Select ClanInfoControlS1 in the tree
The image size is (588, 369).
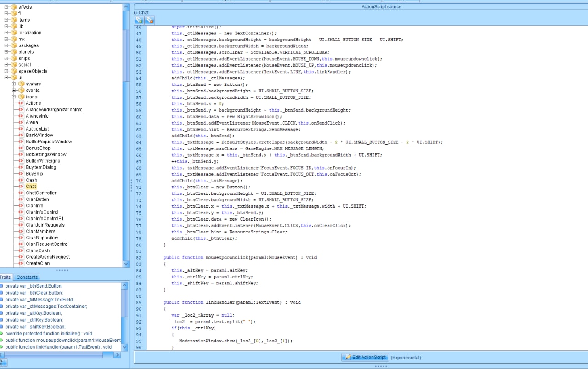[x=45, y=219]
